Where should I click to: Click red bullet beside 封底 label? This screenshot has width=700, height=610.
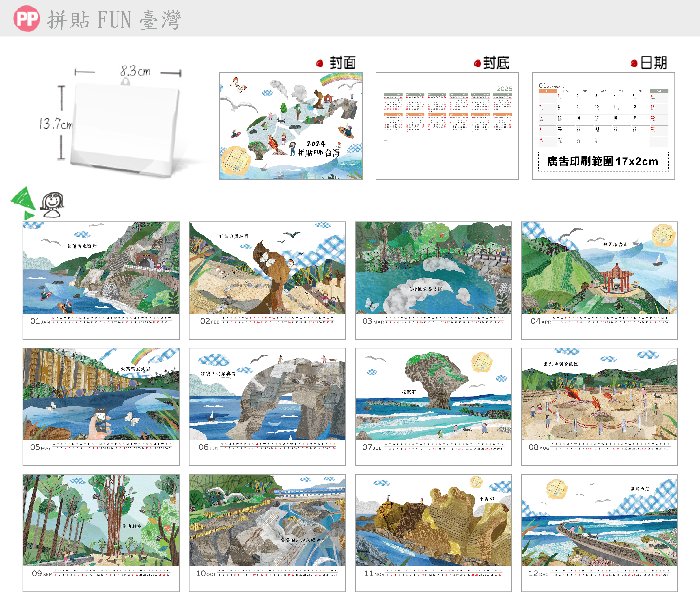[x=477, y=63]
